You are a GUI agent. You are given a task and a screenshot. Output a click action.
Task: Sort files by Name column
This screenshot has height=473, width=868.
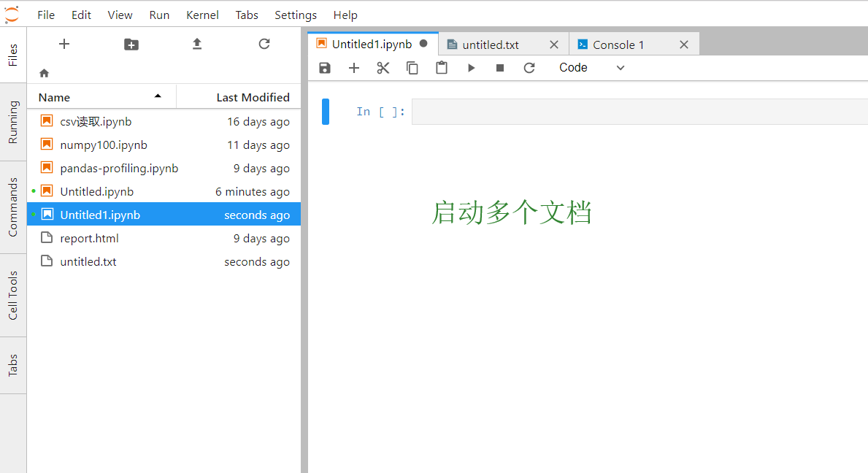click(x=102, y=97)
